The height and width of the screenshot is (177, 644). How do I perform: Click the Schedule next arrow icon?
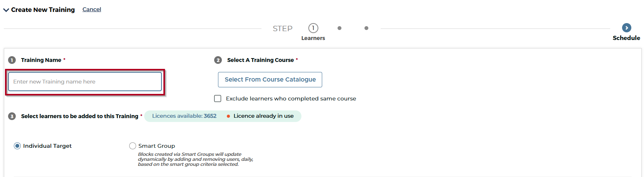tap(627, 28)
